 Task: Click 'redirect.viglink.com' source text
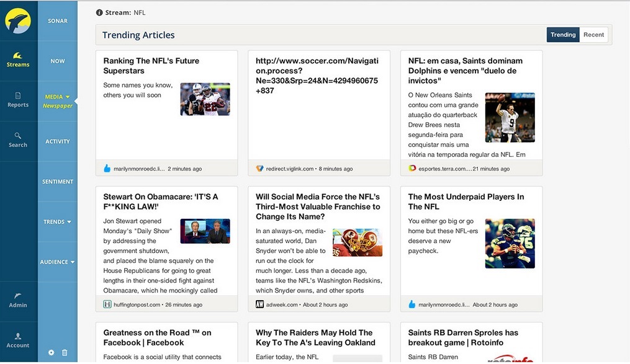[x=290, y=169]
